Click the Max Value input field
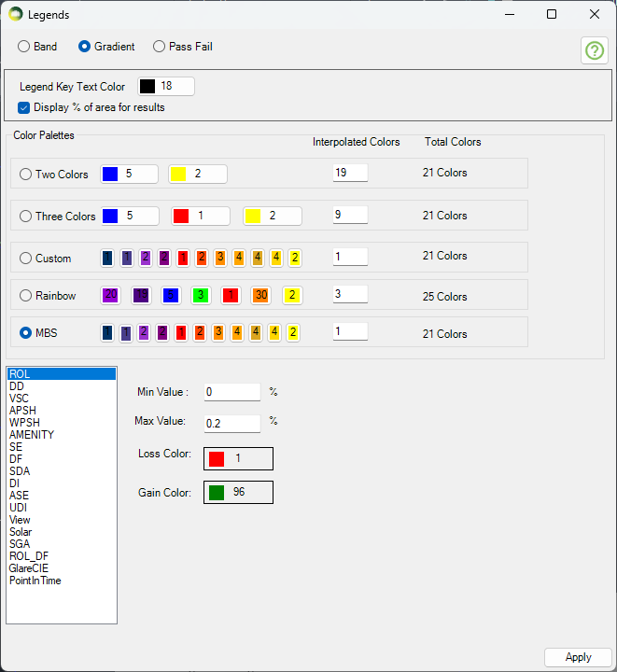 [232, 424]
